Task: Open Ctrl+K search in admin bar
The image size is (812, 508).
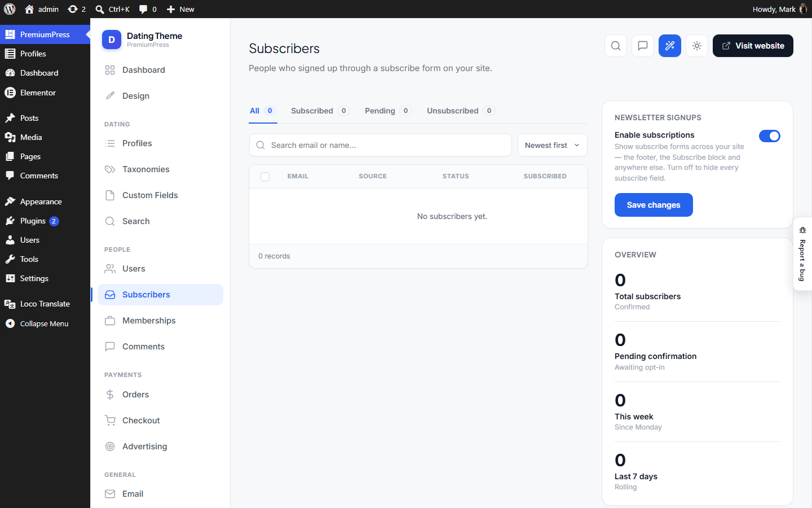Action: tap(113, 9)
